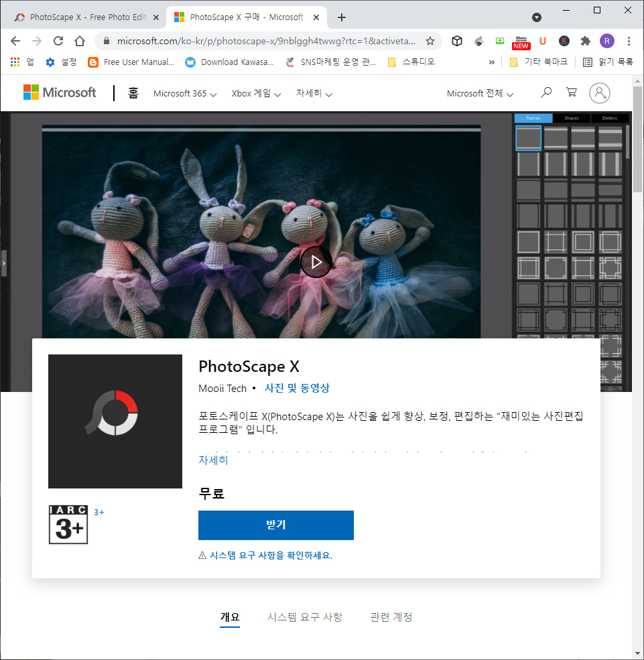Open the Apps bookmark shortcut
This screenshot has height=660, width=644.
[22, 62]
